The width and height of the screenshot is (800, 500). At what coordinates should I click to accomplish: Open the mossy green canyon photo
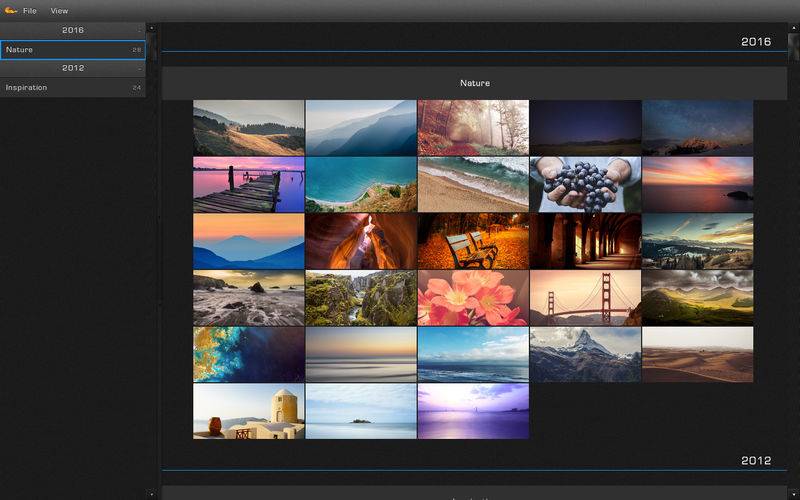[361, 297]
